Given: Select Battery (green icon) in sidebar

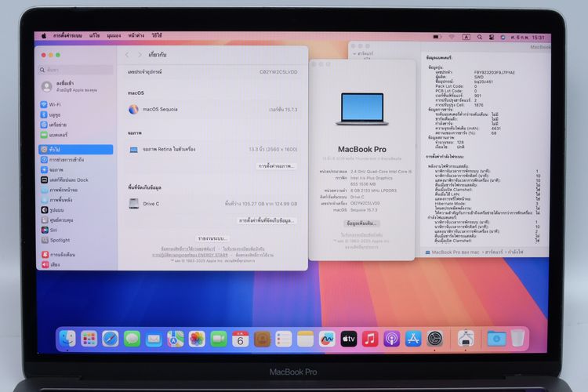Looking at the screenshot, I should coord(76,135).
